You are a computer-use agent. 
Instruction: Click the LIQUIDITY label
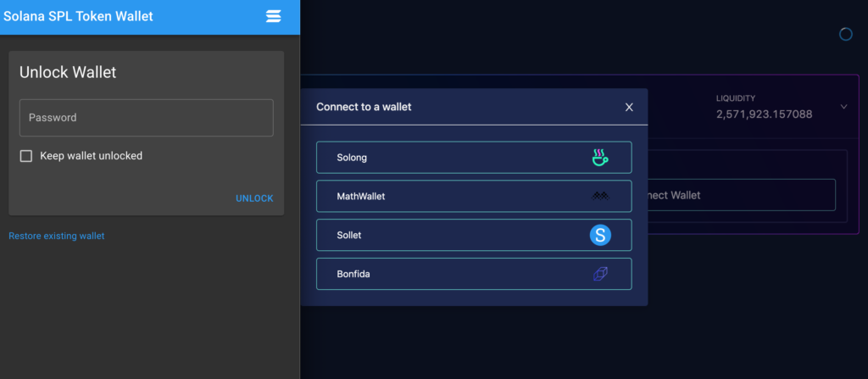click(736, 98)
